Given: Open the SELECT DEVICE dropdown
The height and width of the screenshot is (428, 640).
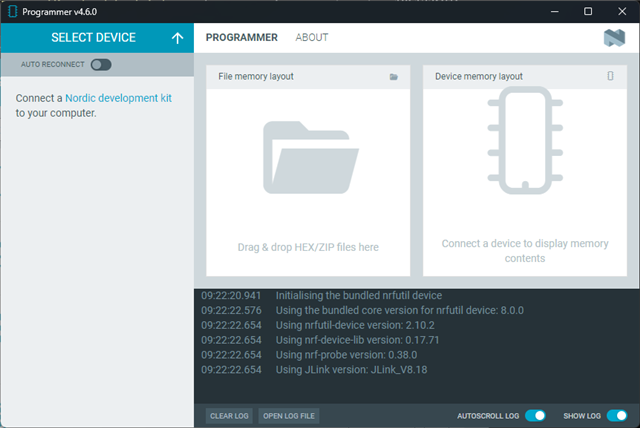Looking at the screenshot, I should 97,38.
